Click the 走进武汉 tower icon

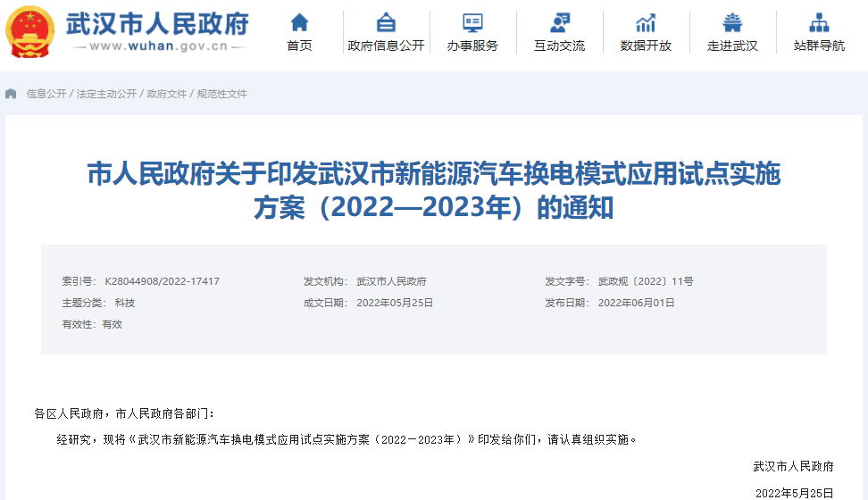coord(732,22)
